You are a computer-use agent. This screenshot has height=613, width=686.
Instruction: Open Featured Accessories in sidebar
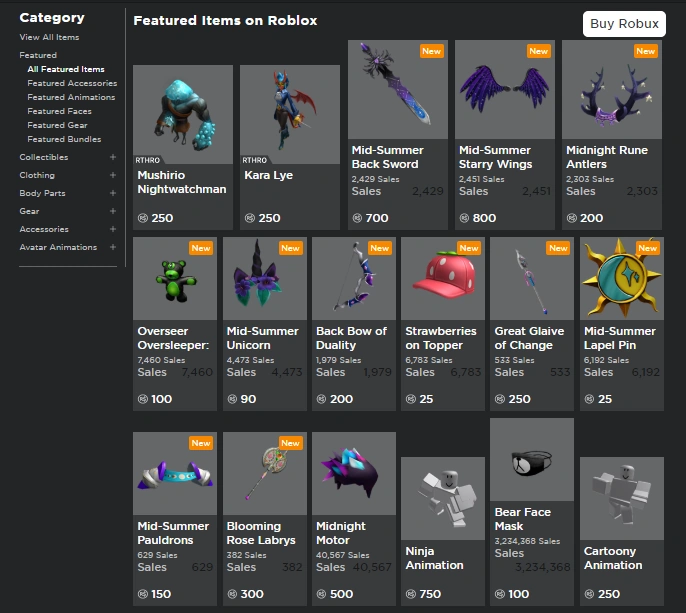[72, 83]
